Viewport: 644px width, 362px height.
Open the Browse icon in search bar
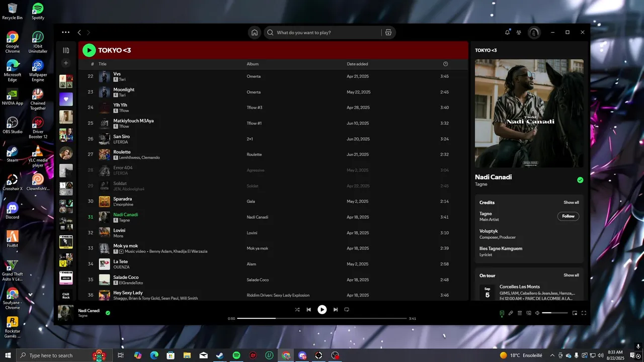coord(388,33)
